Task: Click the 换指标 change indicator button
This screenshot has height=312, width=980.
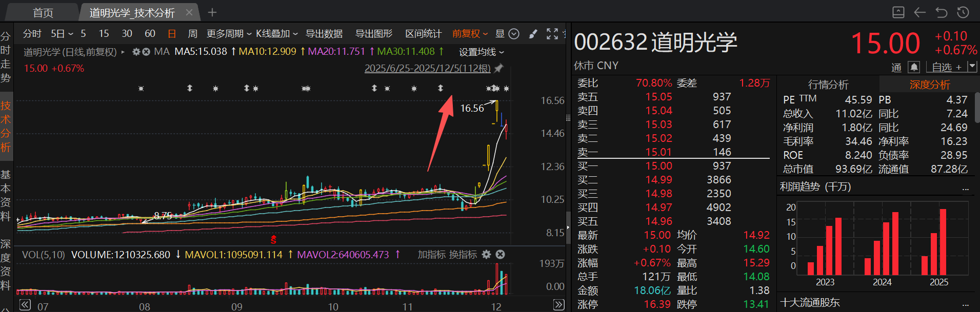Action: click(463, 255)
